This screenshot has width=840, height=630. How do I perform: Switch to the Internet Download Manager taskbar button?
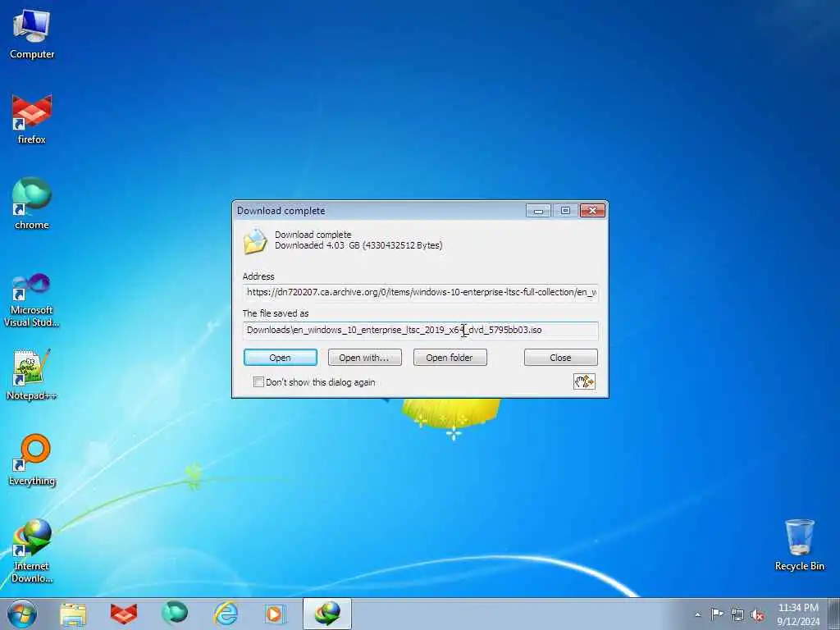pos(327,614)
